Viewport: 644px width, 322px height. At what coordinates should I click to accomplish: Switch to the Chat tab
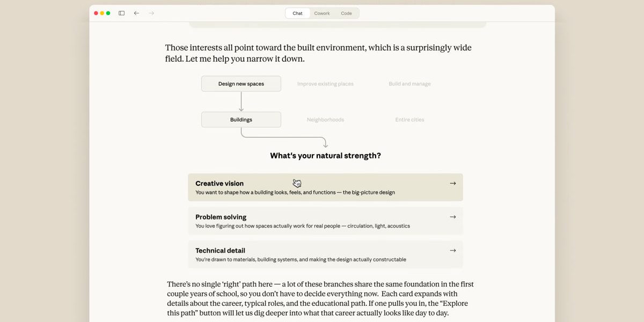[297, 13]
